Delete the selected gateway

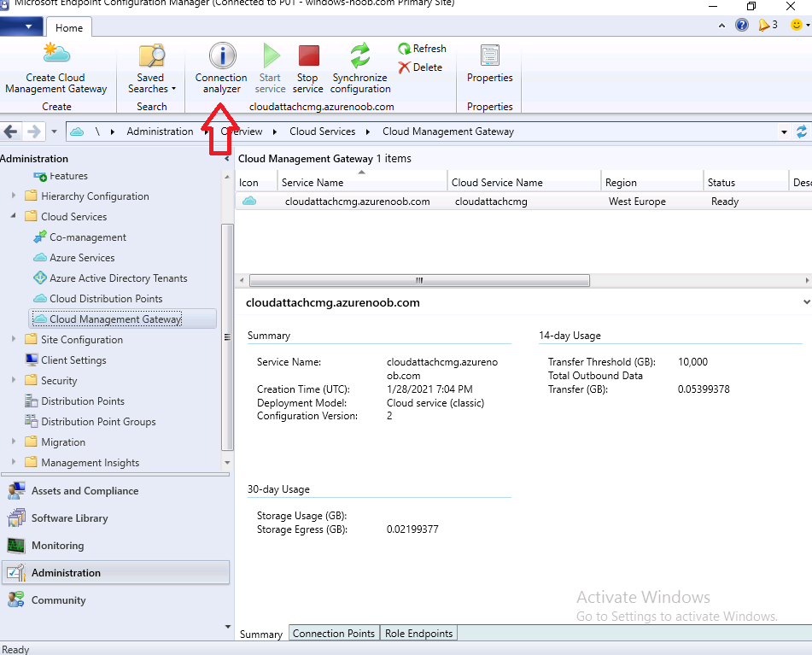[420, 67]
